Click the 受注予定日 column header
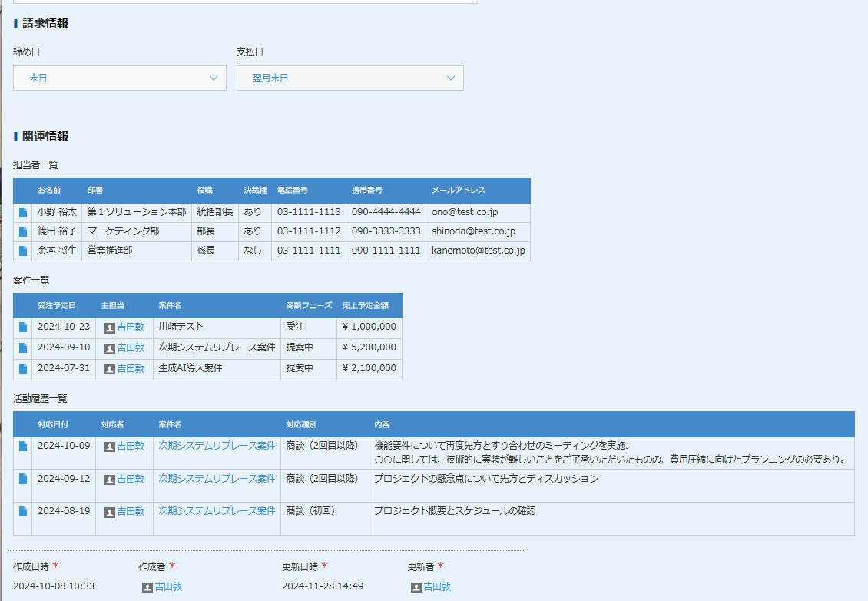The image size is (868, 601). click(57, 305)
